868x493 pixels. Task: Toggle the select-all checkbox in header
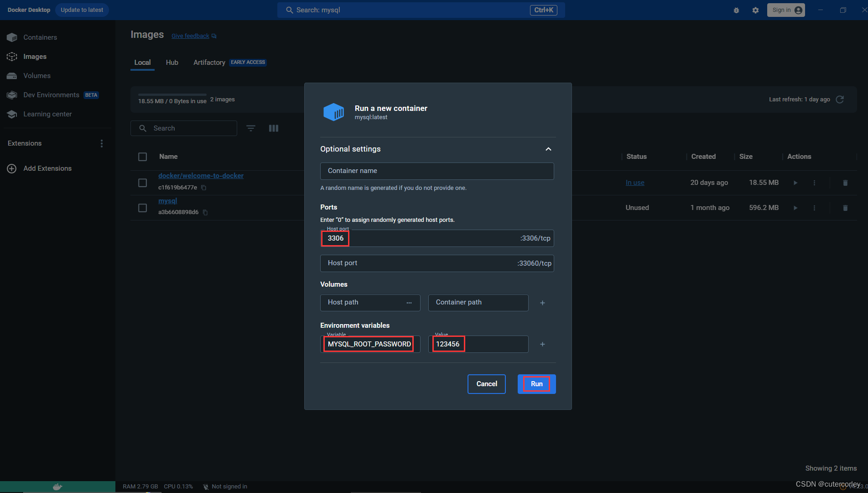click(x=143, y=157)
